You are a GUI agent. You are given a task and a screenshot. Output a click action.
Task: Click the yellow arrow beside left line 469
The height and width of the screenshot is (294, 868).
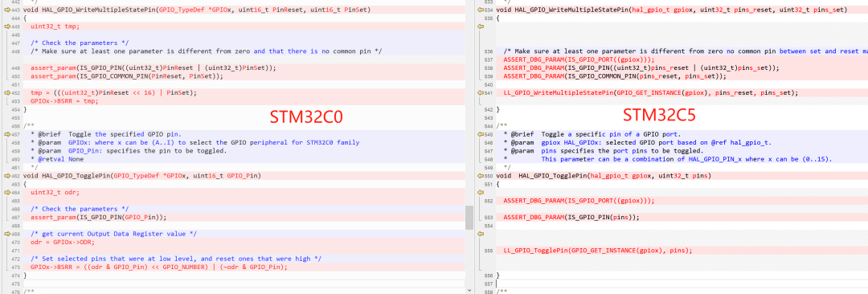(6, 235)
